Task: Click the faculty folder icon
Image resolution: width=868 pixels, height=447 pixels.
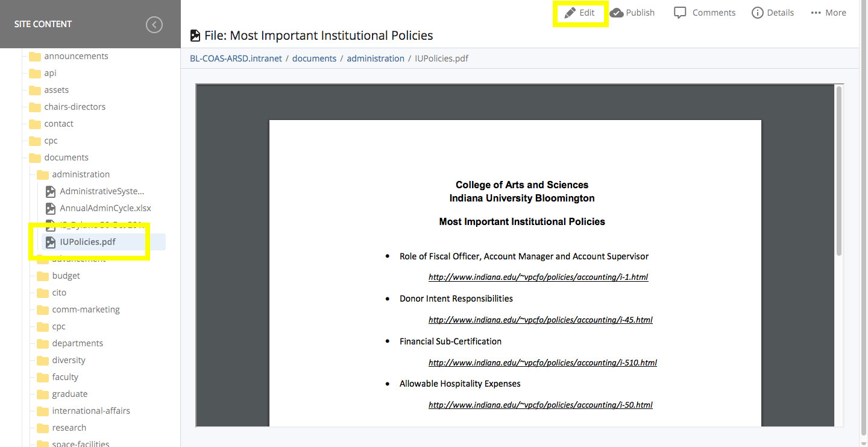Action: [x=43, y=377]
